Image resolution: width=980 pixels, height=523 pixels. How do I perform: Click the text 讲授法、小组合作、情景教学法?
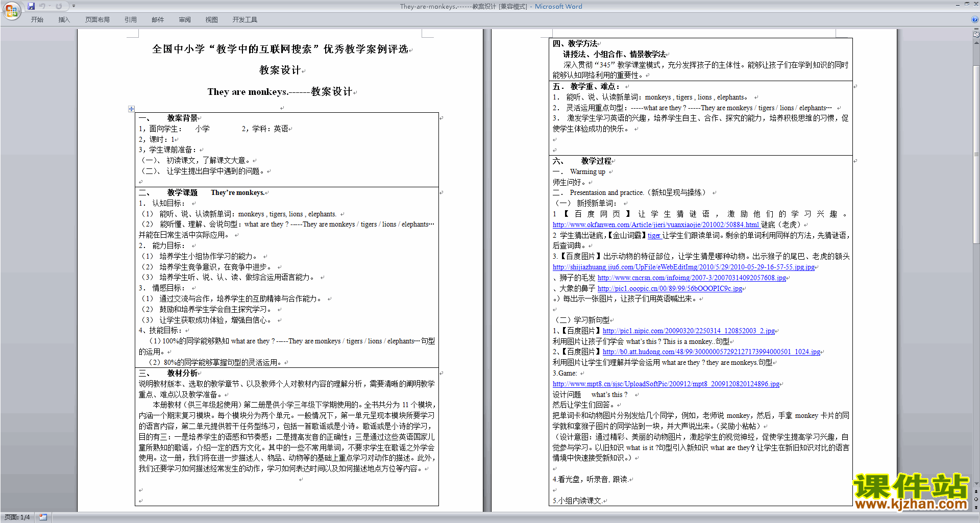614,54
